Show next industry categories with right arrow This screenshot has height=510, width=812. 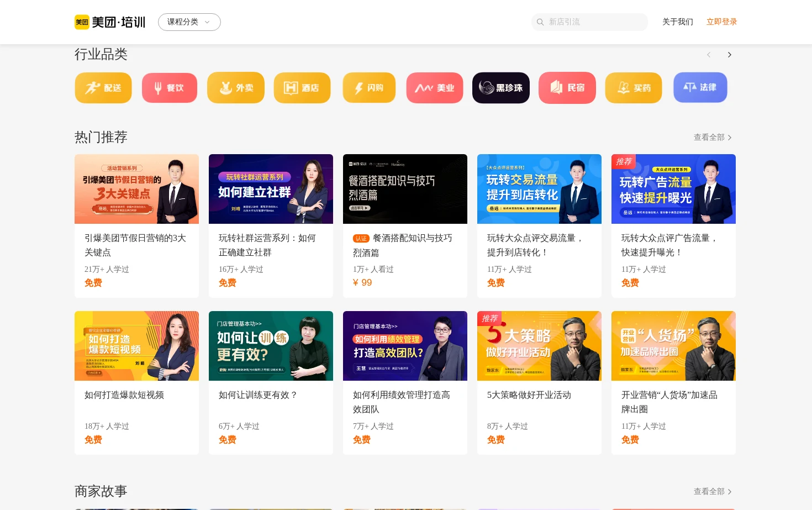[730, 55]
